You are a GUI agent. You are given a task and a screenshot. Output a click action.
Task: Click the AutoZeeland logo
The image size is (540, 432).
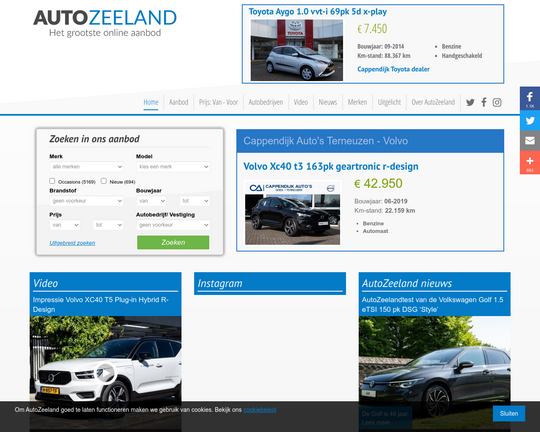(x=105, y=23)
